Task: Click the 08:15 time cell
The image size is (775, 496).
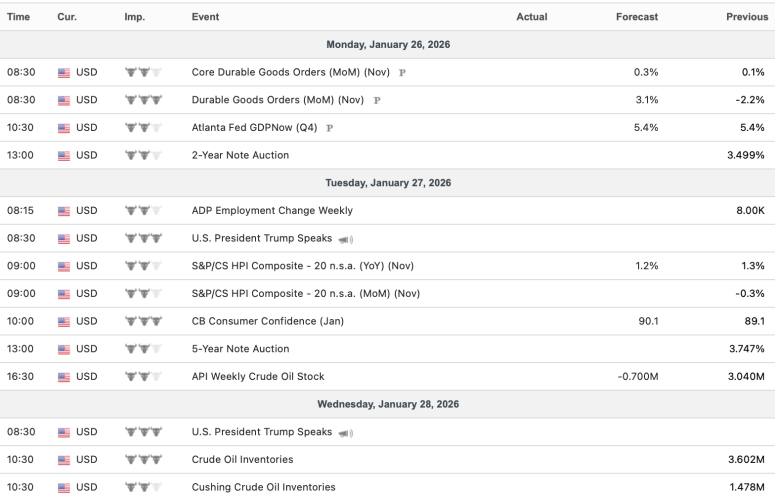Action: click(x=20, y=210)
